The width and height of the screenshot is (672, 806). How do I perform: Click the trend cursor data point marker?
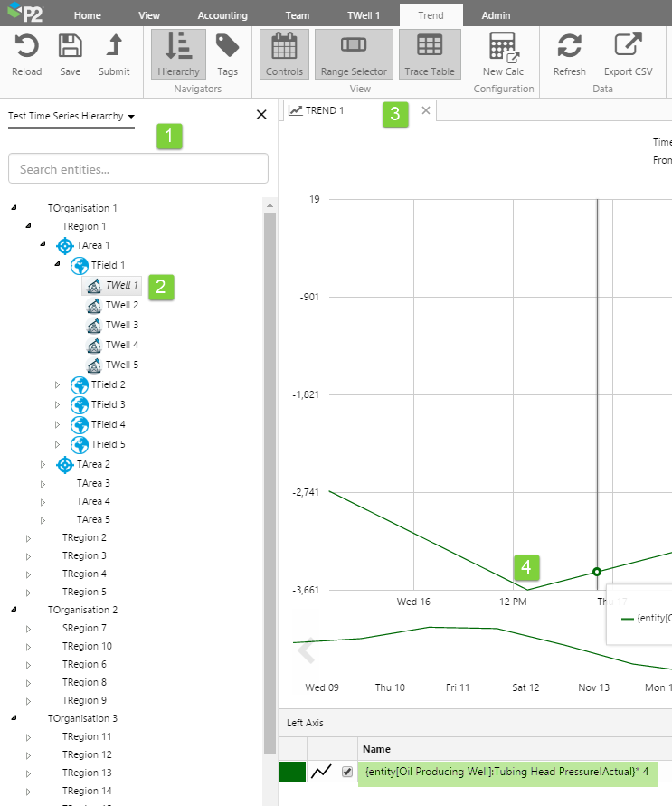click(596, 572)
